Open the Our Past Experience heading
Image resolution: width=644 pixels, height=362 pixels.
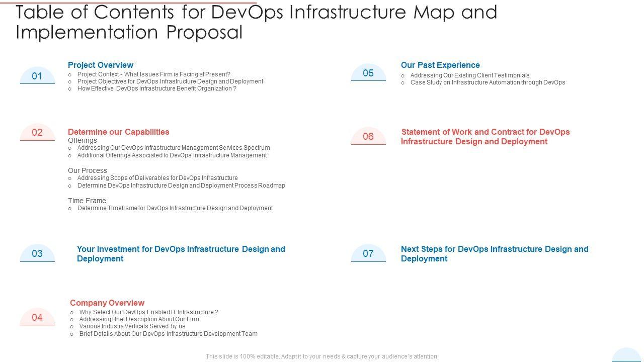440,65
